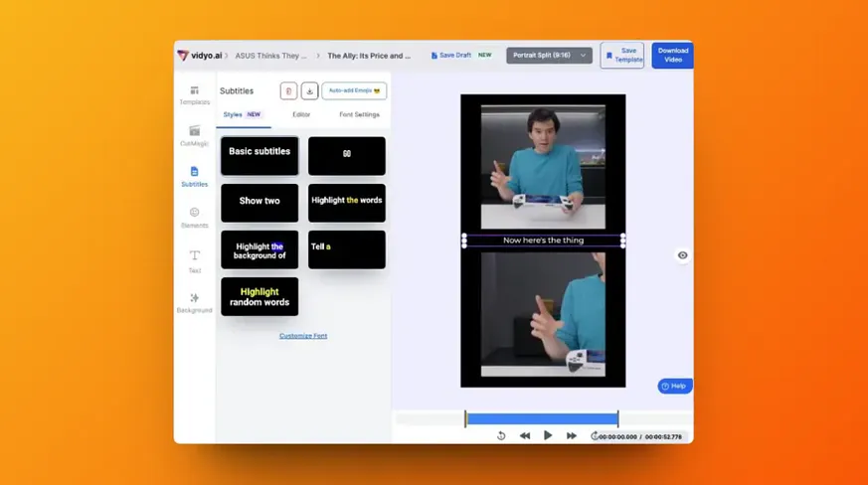Image resolution: width=868 pixels, height=485 pixels.
Task: Click the blue timeline clip bar
Action: (x=542, y=419)
